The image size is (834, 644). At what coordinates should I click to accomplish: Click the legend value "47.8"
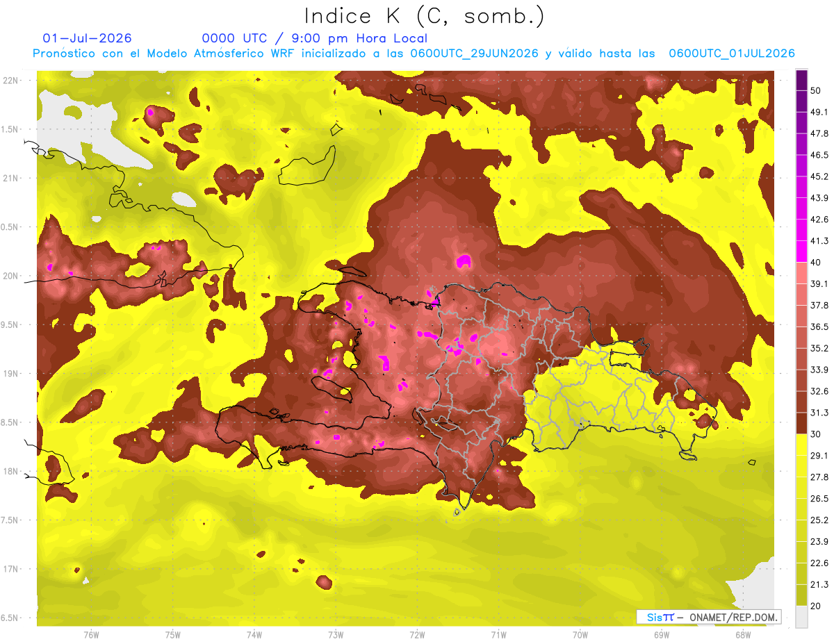click(x=819, y=133)
